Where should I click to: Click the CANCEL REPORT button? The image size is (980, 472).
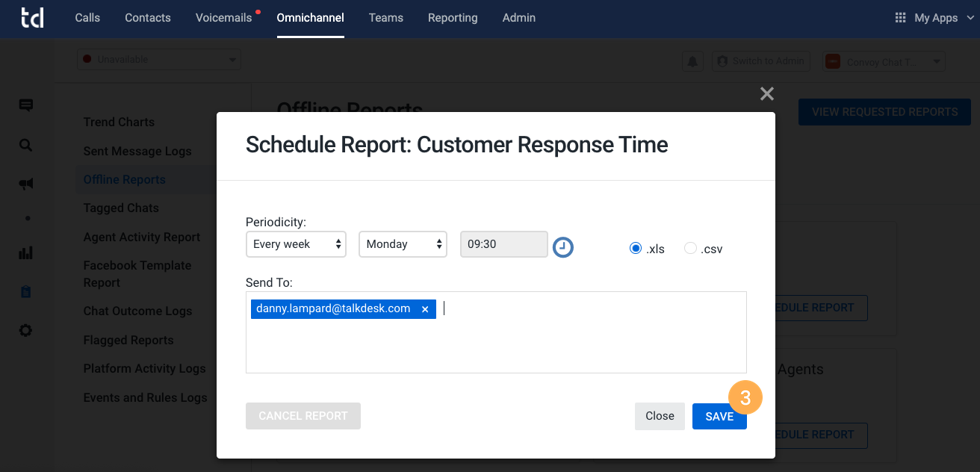[x=303, y=416]
